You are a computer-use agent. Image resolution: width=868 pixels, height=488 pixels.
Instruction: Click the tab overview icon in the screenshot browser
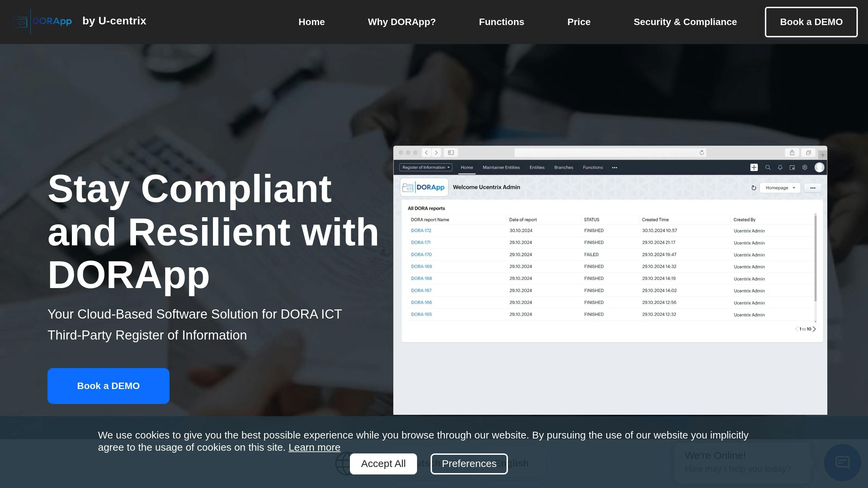click(x=808, y=152)
